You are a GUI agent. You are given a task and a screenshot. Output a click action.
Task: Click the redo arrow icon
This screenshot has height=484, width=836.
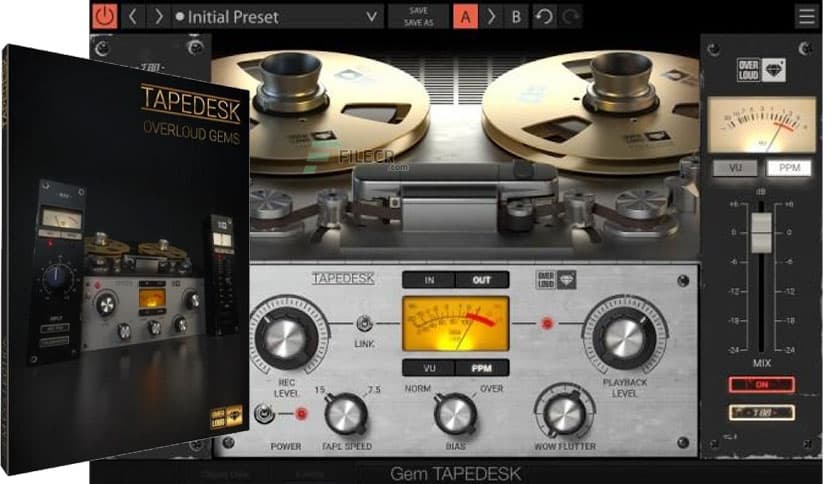coord(571,17)
